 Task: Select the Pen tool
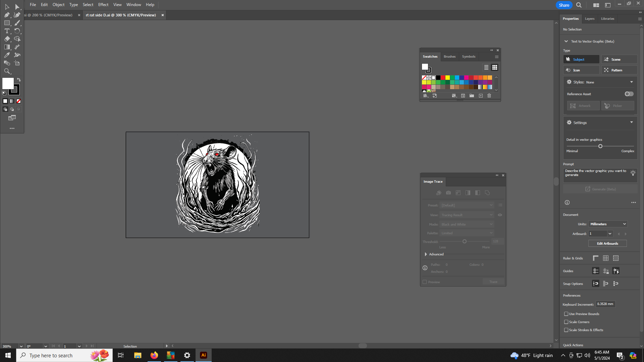(7, 15)
